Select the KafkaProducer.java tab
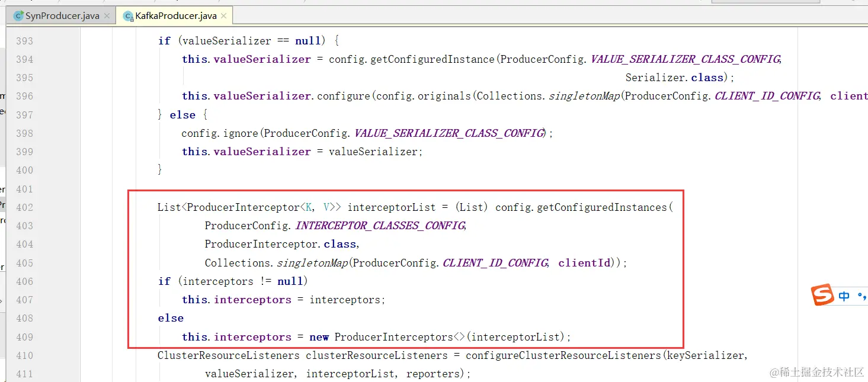This screenshot has width=868, height=382. (x=175, y=16)
